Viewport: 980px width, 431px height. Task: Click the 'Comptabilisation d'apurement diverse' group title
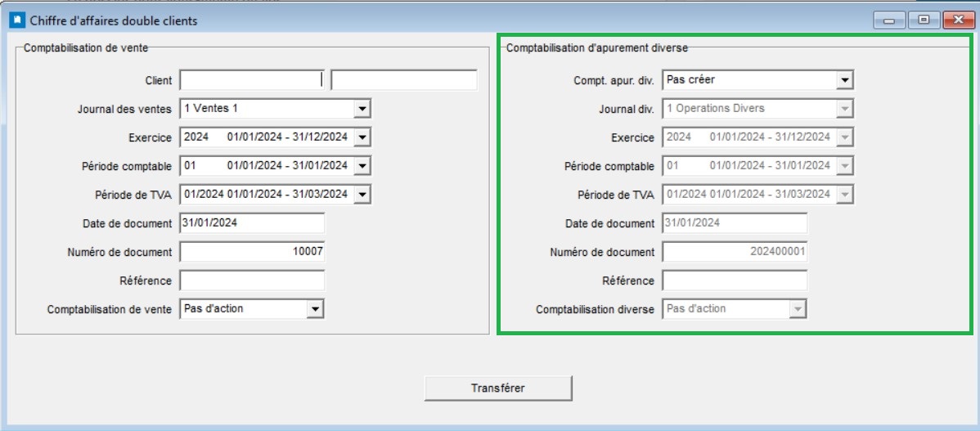coord(597,47)
